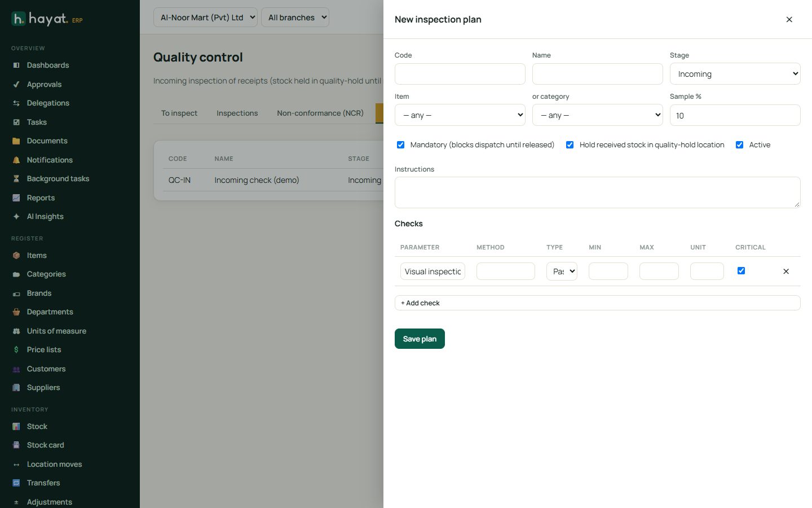Click the Notifications bell icon
Image resolution: width=812 pixels, height=508 pixels.
(16, 160)
